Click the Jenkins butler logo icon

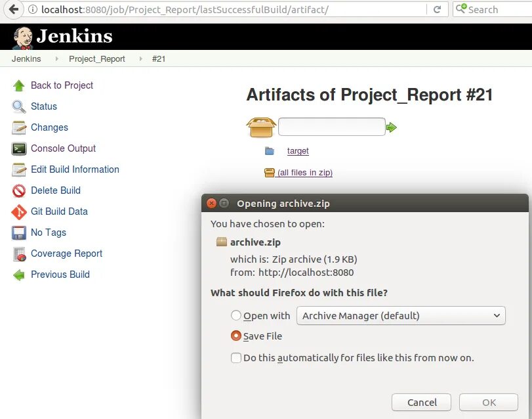coord(22,37)
